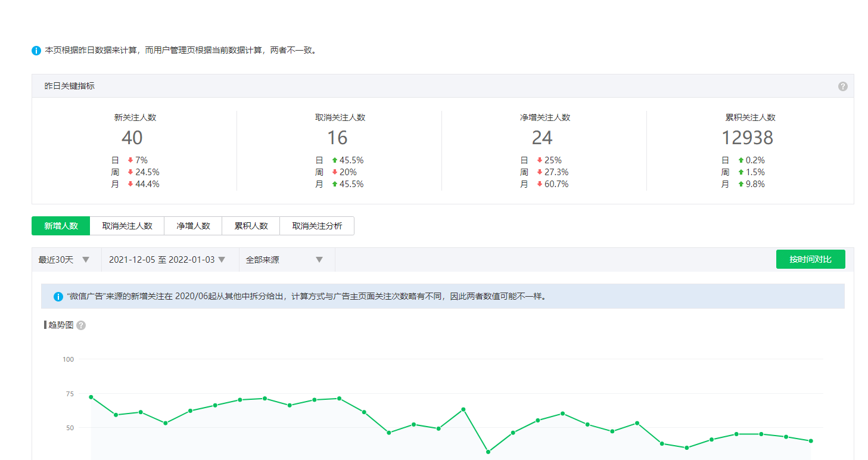Click green up arrow next to 0.2%
Viewport: 868px width, 460px height.
pos(741,160)
